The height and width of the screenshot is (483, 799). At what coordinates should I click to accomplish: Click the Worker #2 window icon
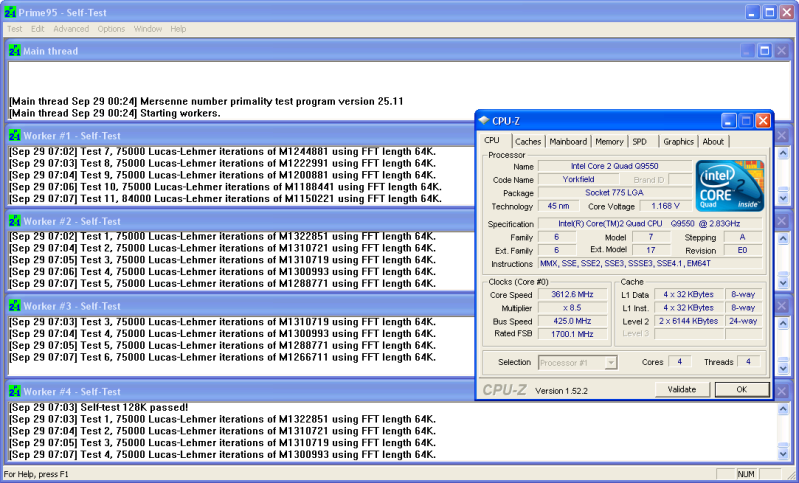(15, 221)
